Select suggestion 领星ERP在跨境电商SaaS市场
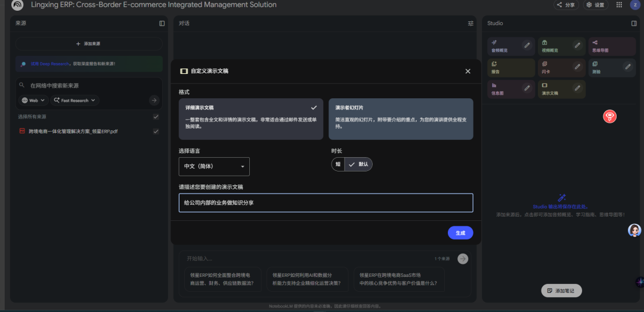 399,279
